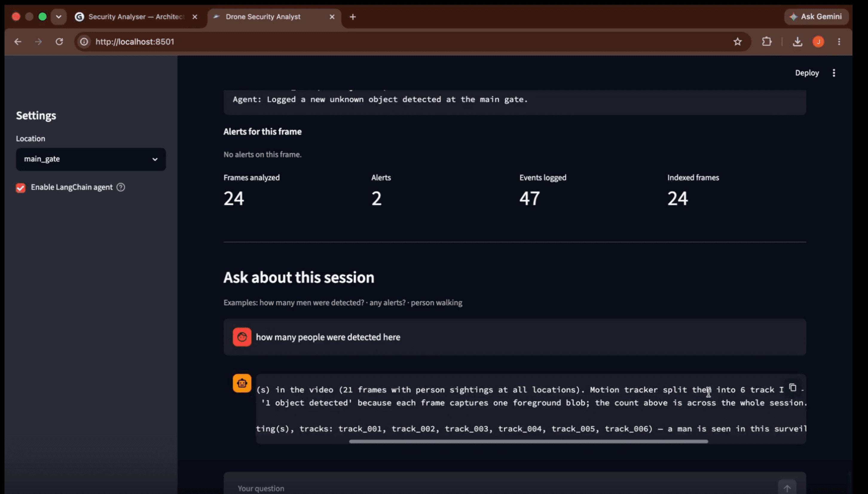868x494 pixels.
Task: Copy the agent answer code block
Action: pyautogui.click(x=792, y=388)
